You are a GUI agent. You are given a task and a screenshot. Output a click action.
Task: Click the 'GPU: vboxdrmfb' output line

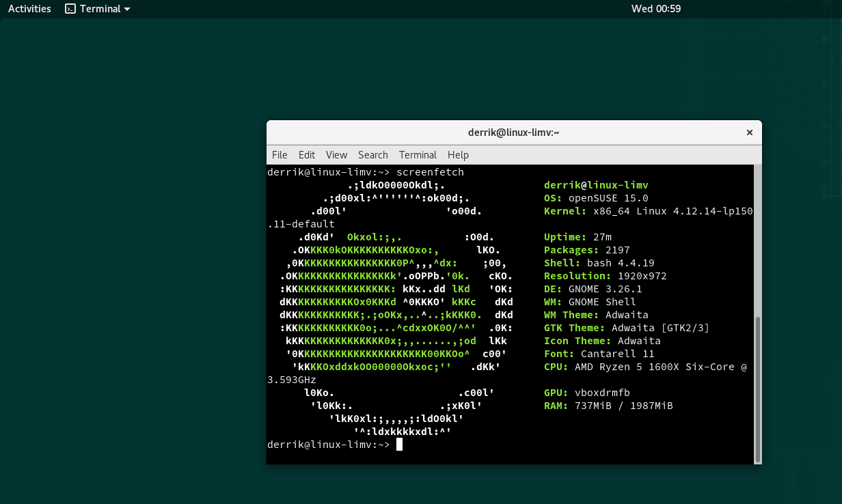coord(586,393)
